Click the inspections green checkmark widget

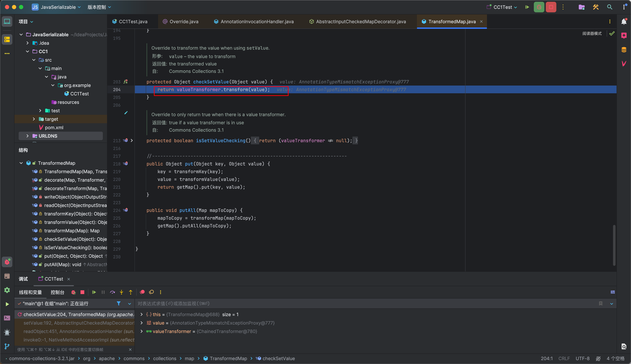pos(612,33)
